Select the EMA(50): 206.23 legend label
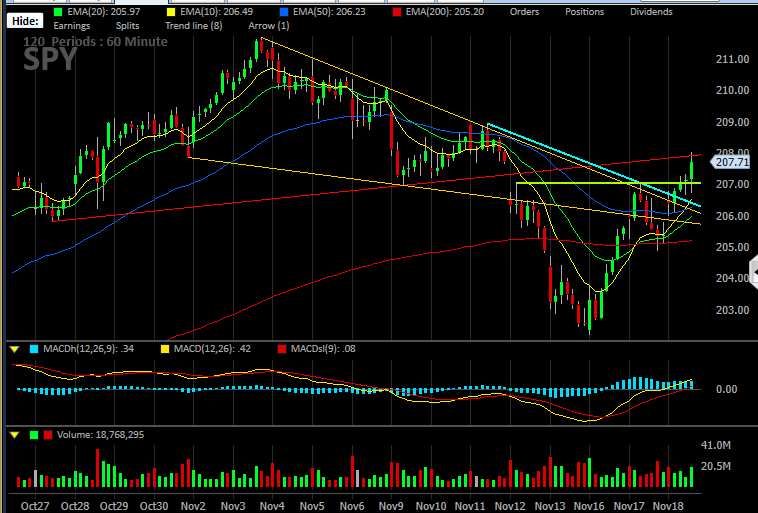The width and height of the screenshot is (758, 513). 329,12
